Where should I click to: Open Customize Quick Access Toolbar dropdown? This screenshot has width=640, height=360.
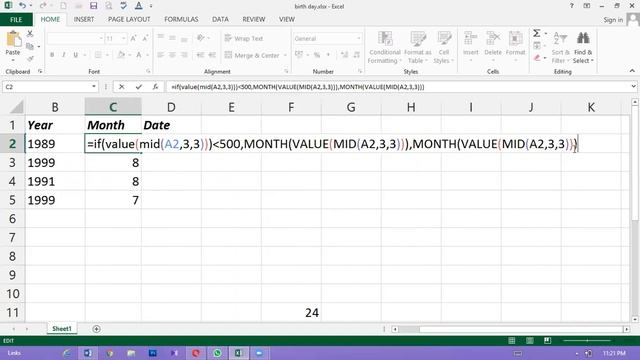pos(151,6)
